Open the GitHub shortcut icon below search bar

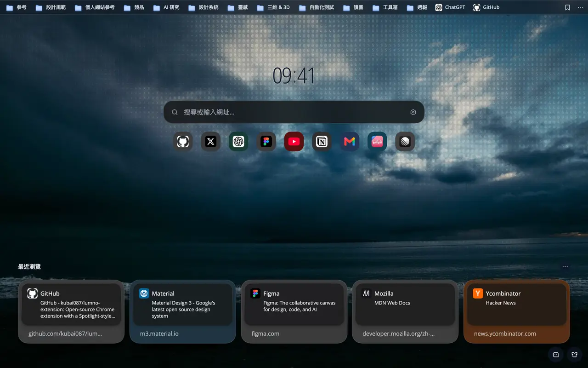click(183, 142)
